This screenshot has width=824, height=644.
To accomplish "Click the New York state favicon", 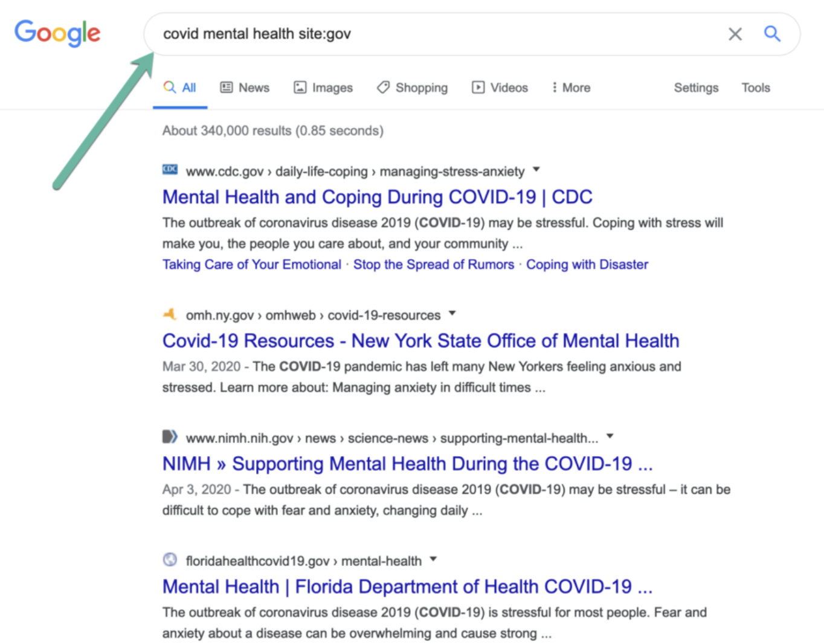I will 170,314.
